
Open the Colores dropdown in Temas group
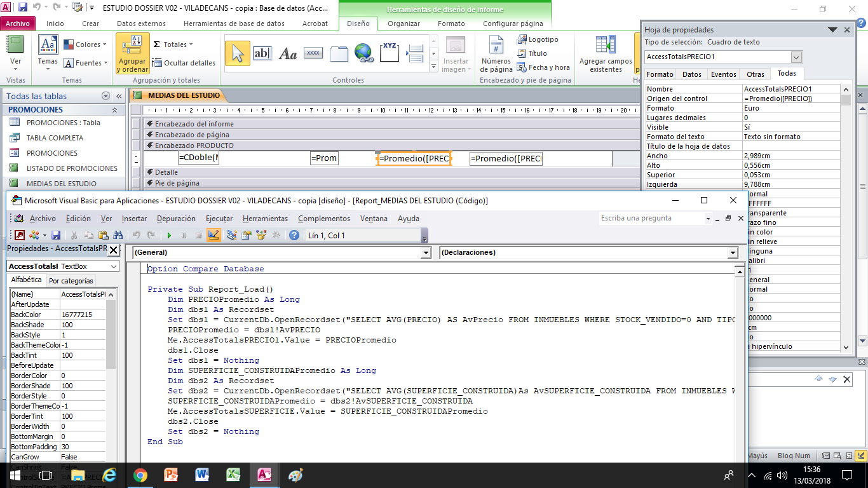[85, 44]
